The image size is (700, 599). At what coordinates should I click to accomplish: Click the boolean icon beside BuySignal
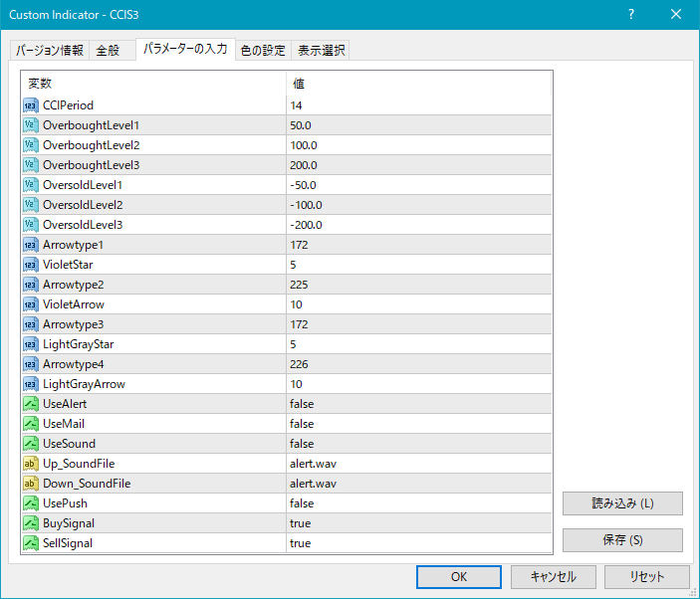pyautogui.click(x=30, y=523)
